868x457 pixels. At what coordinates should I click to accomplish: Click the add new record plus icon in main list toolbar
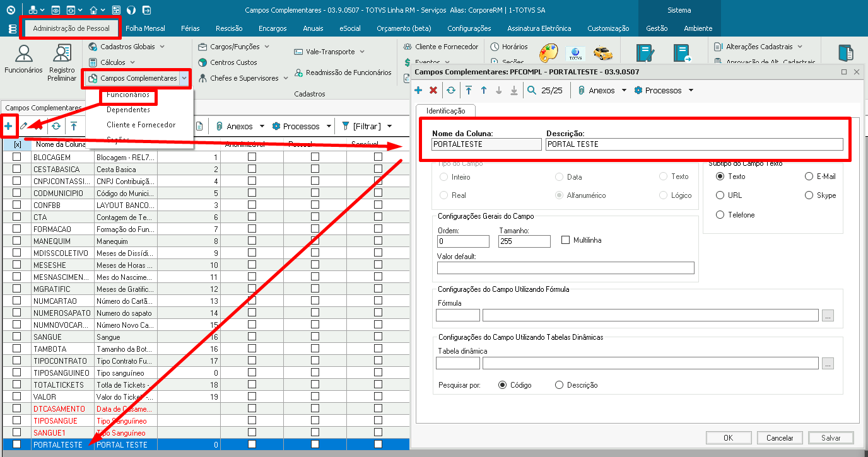pos(8,126)
